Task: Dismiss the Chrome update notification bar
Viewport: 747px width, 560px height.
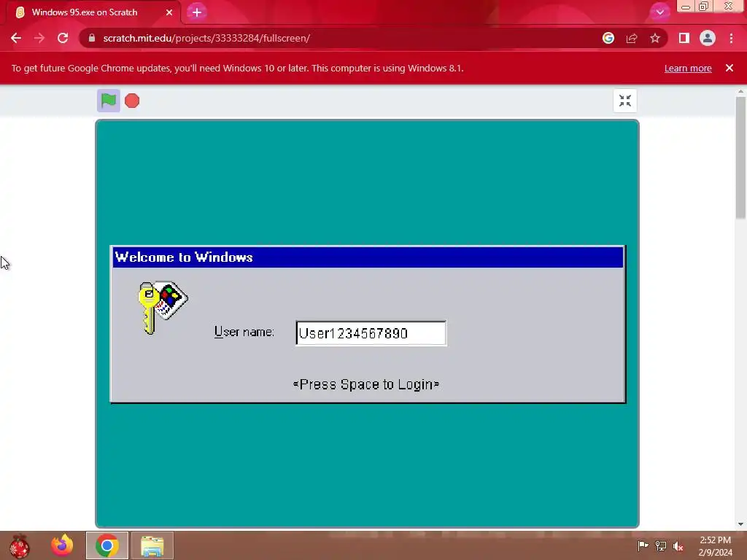Action: pos(729,68)
